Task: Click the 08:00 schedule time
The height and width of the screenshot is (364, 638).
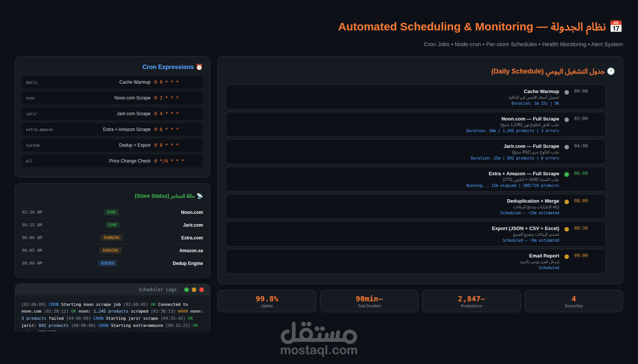Action: (581, 201)
